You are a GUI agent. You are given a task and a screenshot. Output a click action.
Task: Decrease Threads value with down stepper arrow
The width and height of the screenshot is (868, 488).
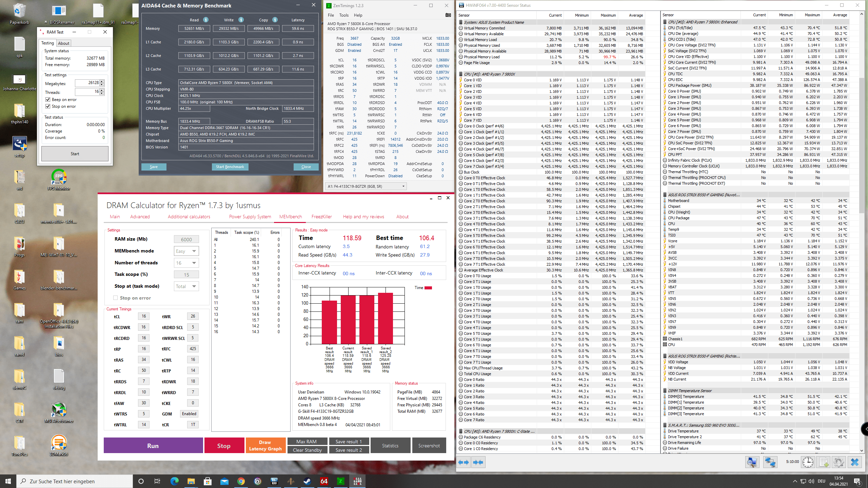(102, 94)
